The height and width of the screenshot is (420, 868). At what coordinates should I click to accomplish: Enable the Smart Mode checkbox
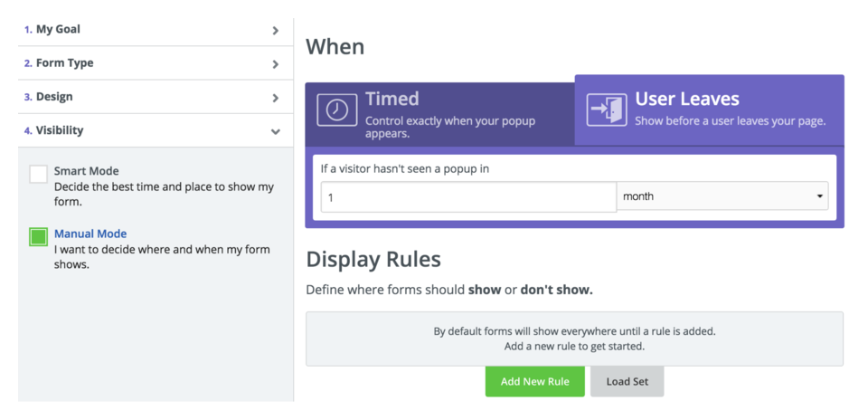38,174
